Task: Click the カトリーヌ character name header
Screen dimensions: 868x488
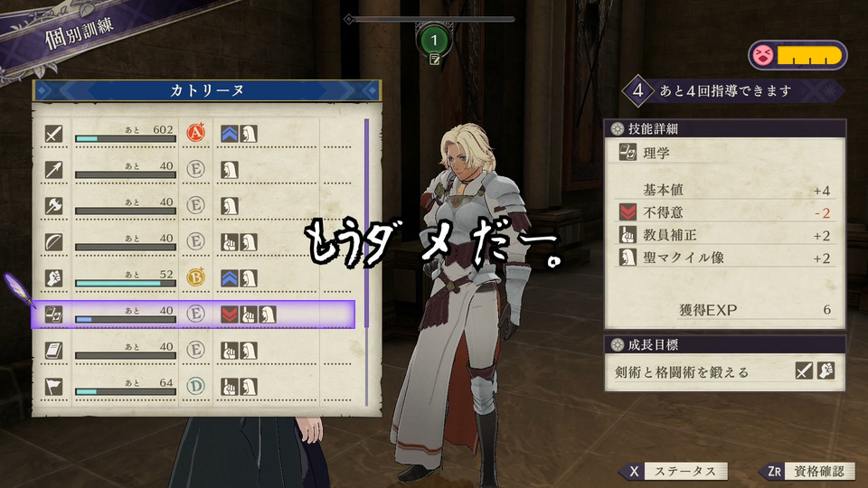Action: point(207,90)
